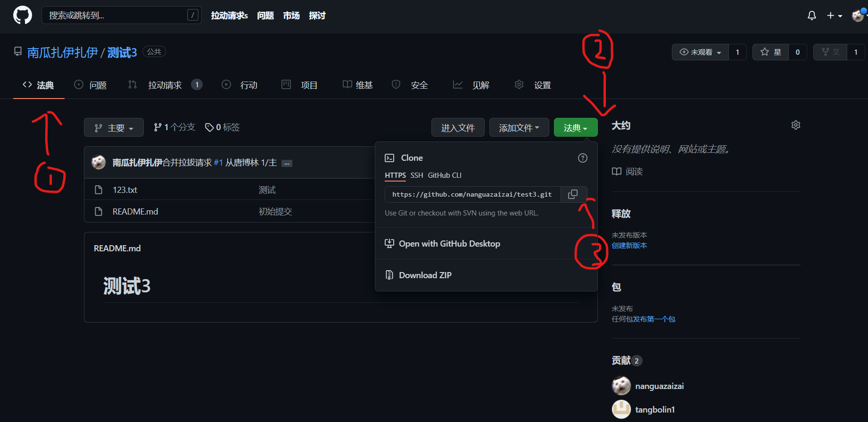
Task: Click the nanguazaizai contributor avatar
Action: point(621,386)
